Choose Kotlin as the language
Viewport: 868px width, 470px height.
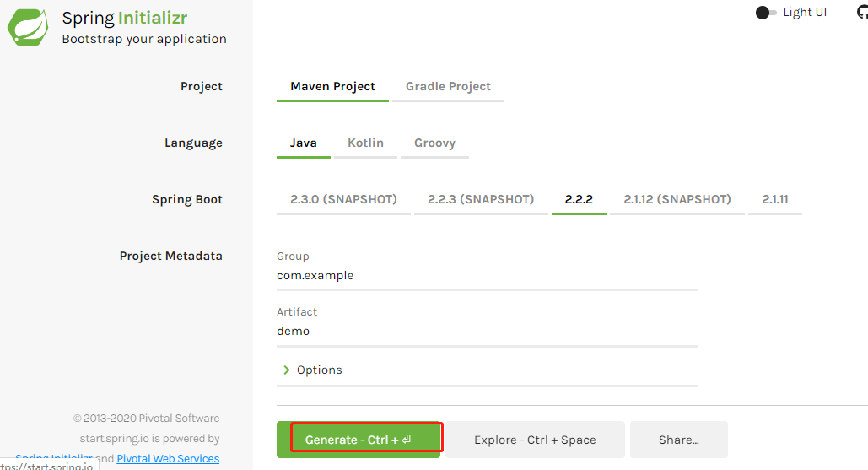coord(365,143)
